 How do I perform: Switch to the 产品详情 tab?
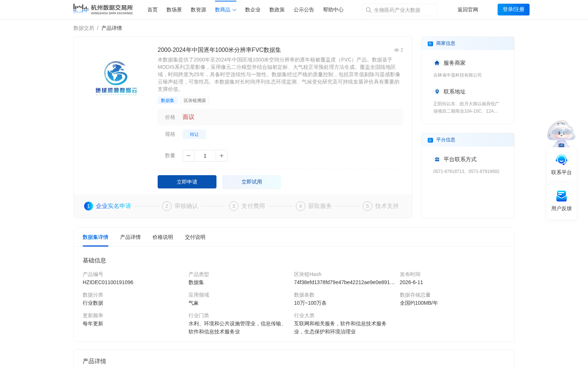[x=130, y=237]
